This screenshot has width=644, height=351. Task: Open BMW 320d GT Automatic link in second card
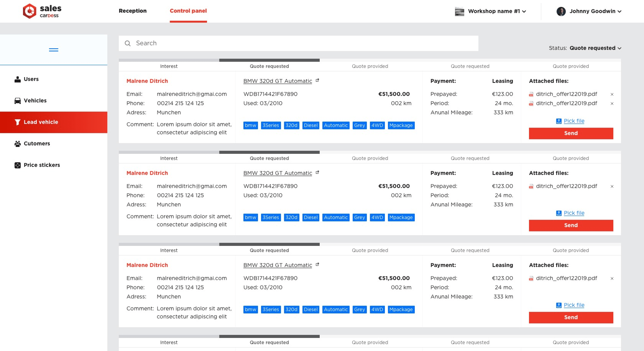278,173
